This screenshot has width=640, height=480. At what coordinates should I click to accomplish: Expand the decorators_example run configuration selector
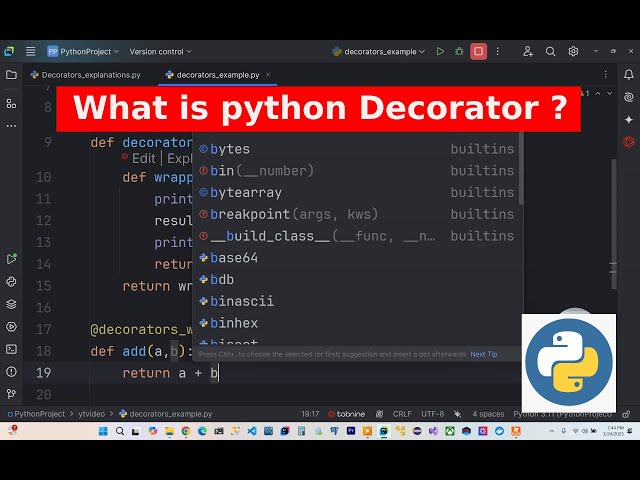[378, 51]
